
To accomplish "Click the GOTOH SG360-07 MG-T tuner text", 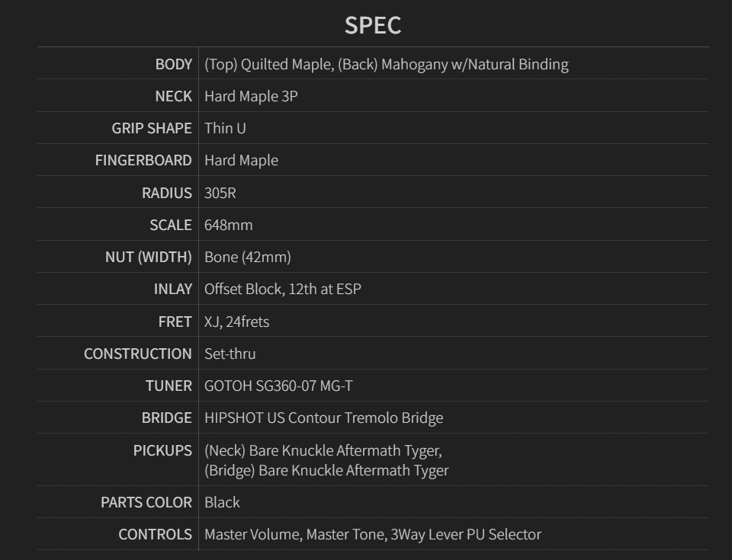I will pyautogui.click(x=278, y=386).
